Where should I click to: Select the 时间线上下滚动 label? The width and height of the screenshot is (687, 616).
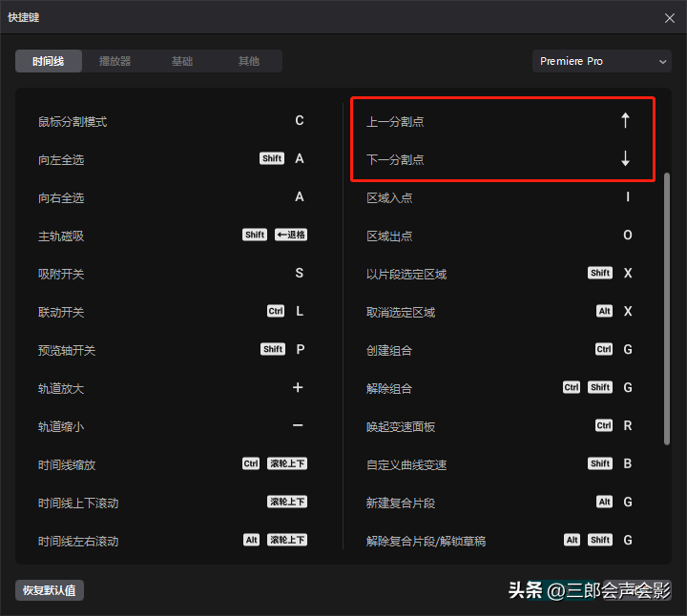point(78,503)
